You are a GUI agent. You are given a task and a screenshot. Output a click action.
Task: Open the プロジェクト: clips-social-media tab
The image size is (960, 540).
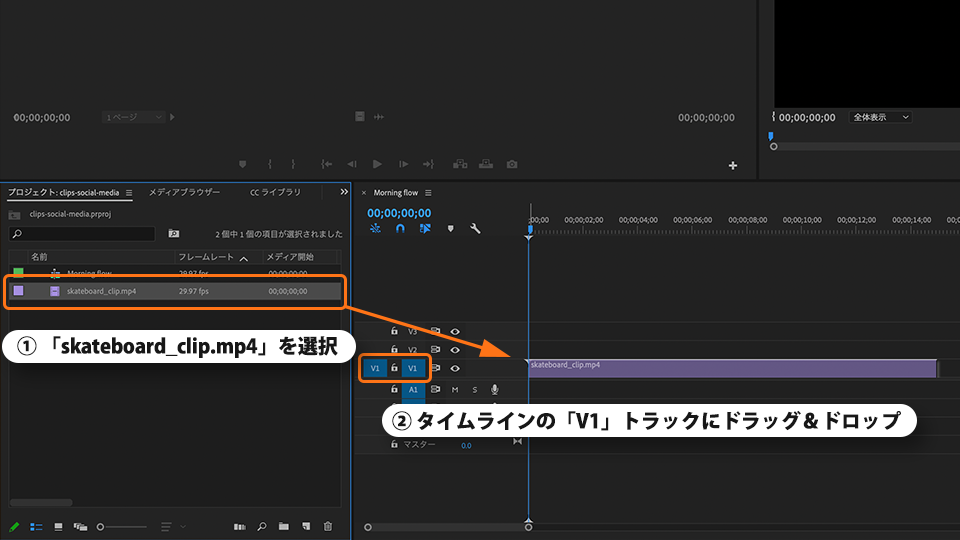[64, 192]
